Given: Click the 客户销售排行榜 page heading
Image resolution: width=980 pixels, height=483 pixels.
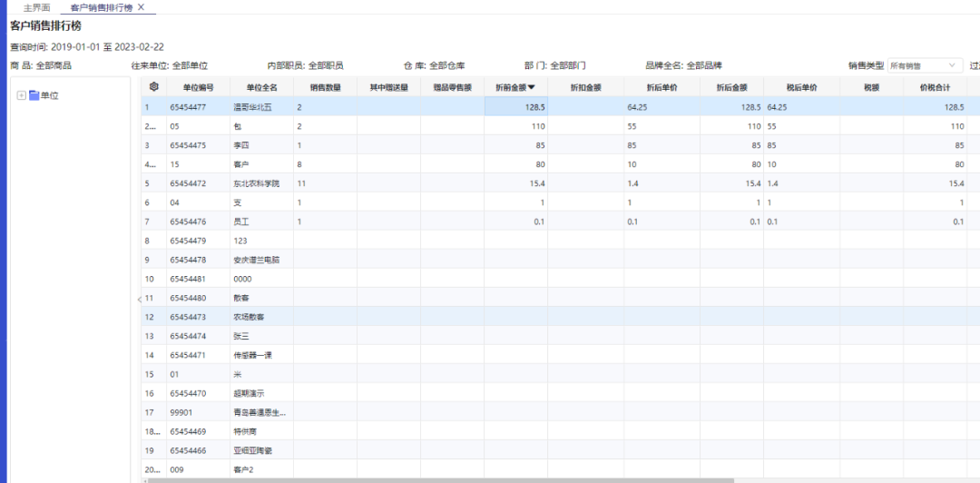Looking at the screenshot, I should (x=45, y=26).
